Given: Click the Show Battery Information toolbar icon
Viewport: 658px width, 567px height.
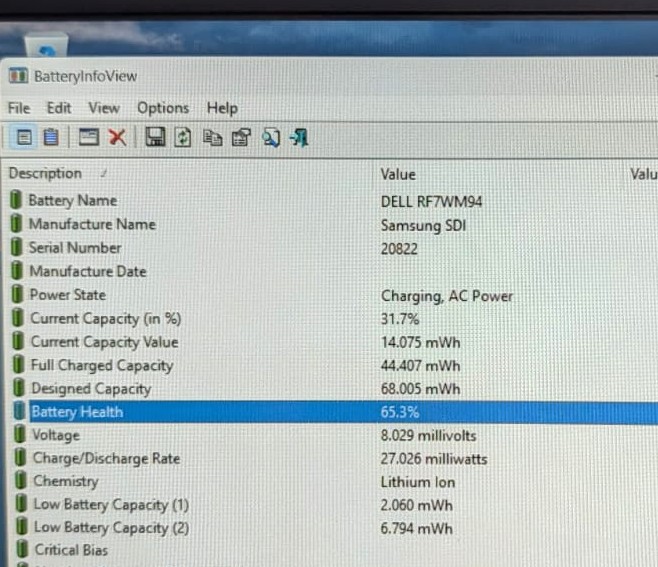Looking at the screenshot, I should tap(24, 137).
